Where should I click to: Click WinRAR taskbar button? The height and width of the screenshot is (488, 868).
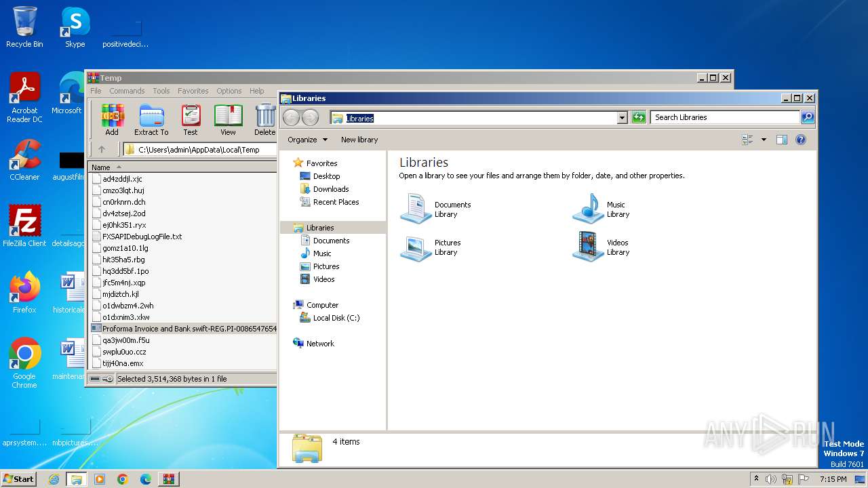168,479
